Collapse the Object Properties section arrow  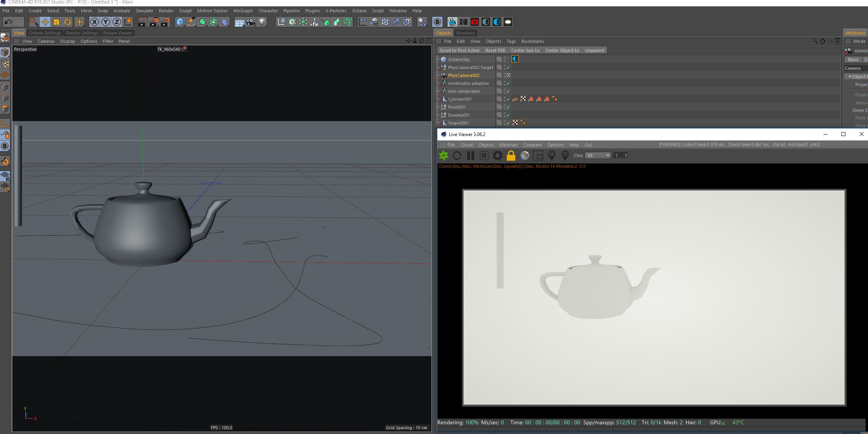pos(850,77)
